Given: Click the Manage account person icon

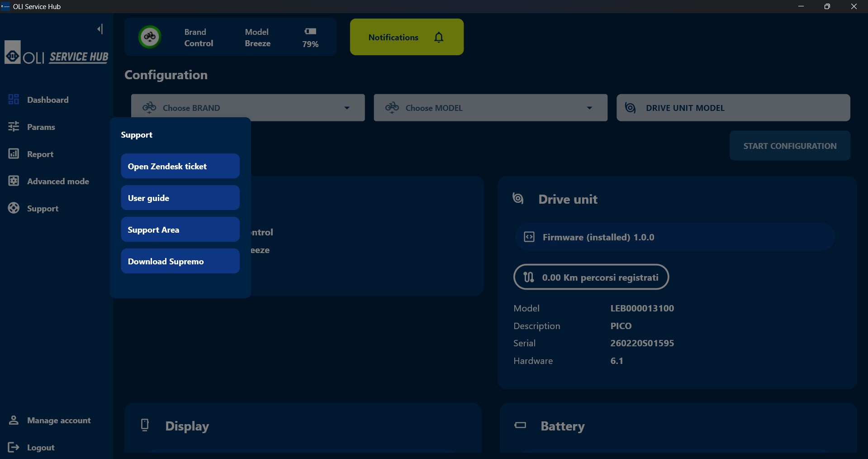Looking at the screenshot, I should click(x=14, y=420).
